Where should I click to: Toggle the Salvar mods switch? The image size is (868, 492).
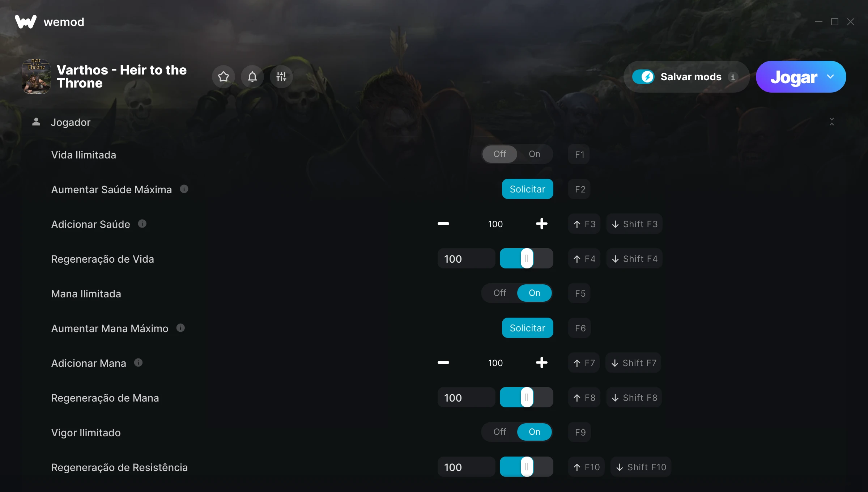(643, 77)
